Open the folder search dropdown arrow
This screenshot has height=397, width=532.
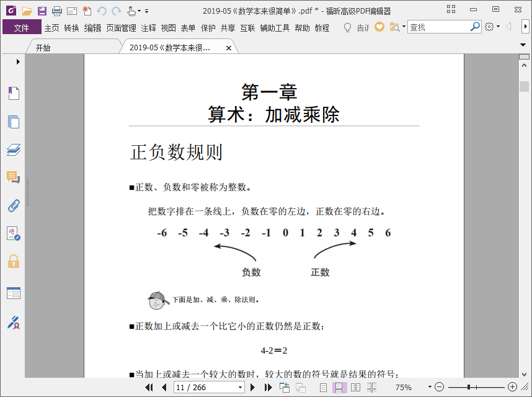pos(404,26)
